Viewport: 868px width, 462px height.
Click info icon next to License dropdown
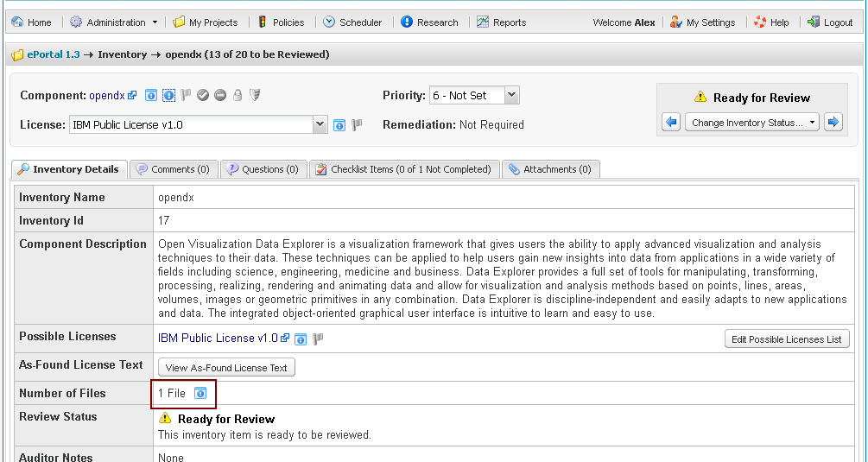[x=339, y=125]
